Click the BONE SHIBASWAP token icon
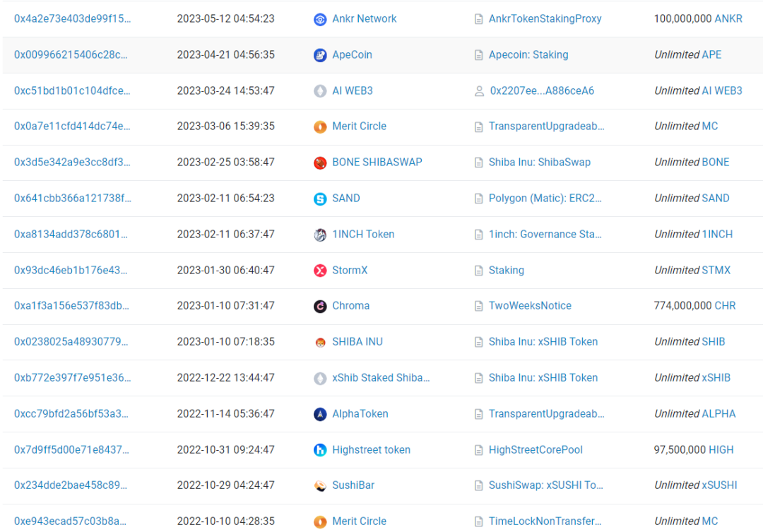 tap(320, 163)
